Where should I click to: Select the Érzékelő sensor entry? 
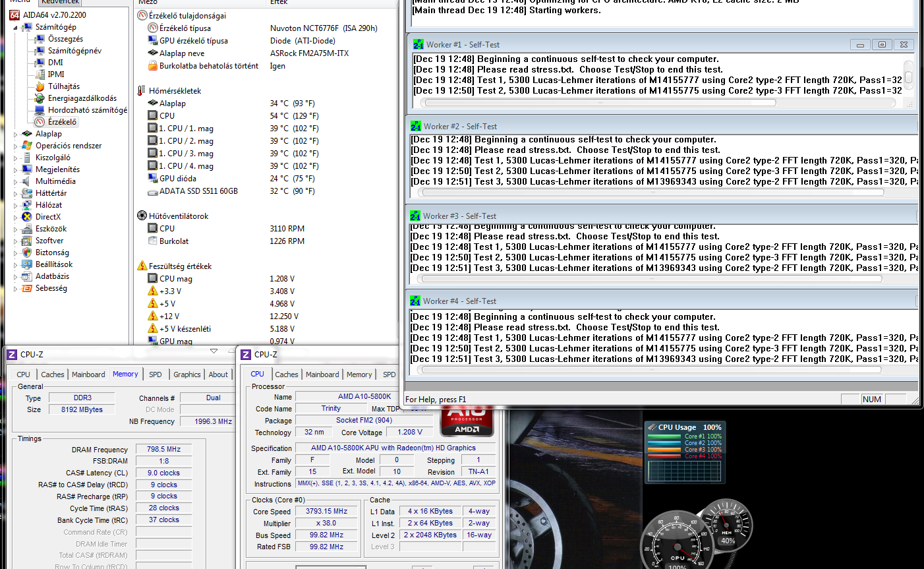click(62, 122)
